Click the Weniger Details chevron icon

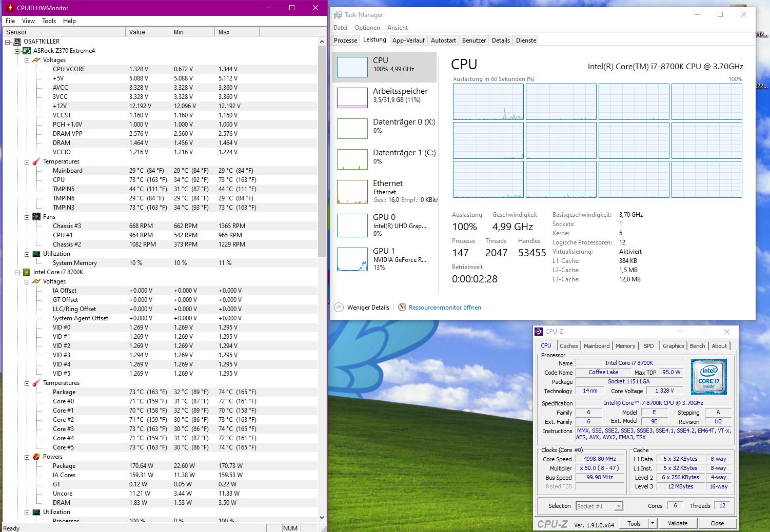(339, 308)
